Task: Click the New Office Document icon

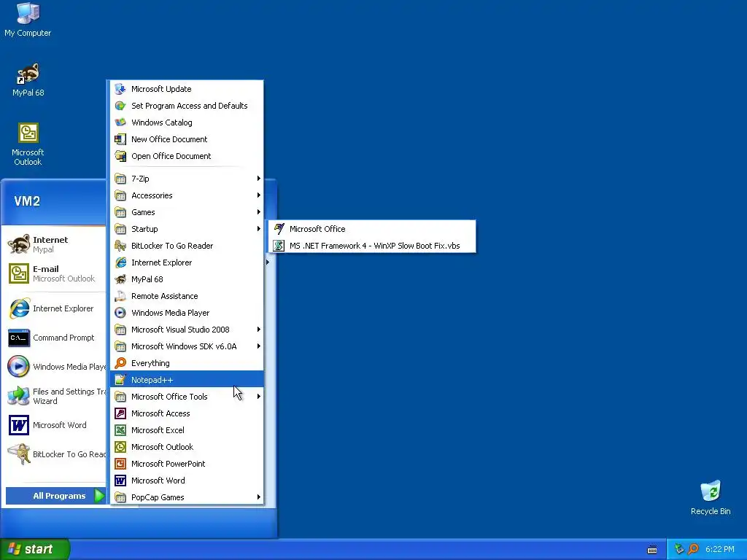Action: coord(120,139)
